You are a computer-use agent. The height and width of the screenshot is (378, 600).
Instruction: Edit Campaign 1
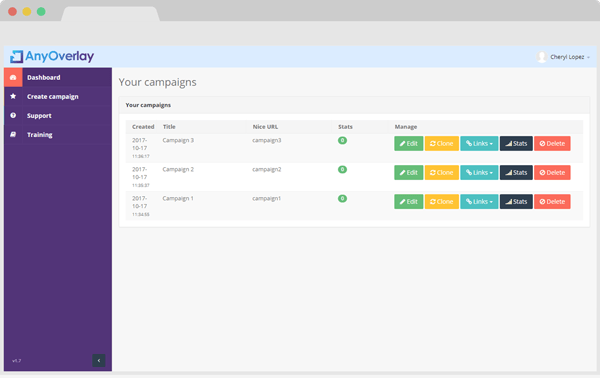coord(409,202)
